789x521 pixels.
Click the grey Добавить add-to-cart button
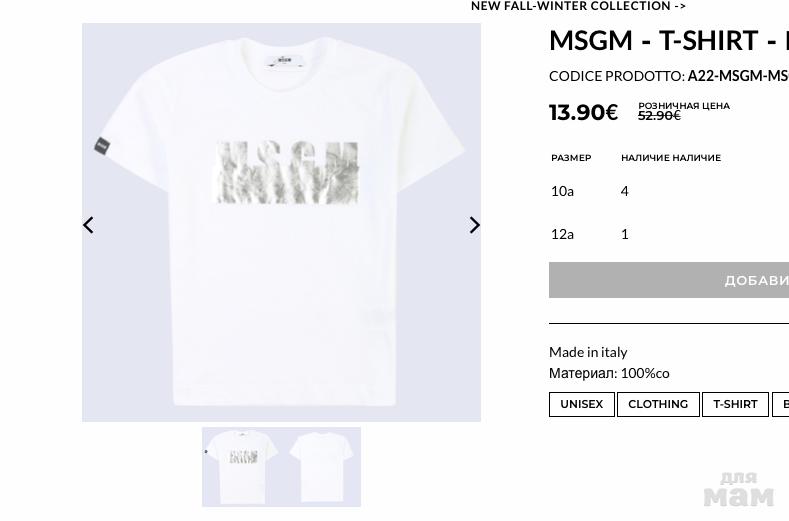click(669, 280)
